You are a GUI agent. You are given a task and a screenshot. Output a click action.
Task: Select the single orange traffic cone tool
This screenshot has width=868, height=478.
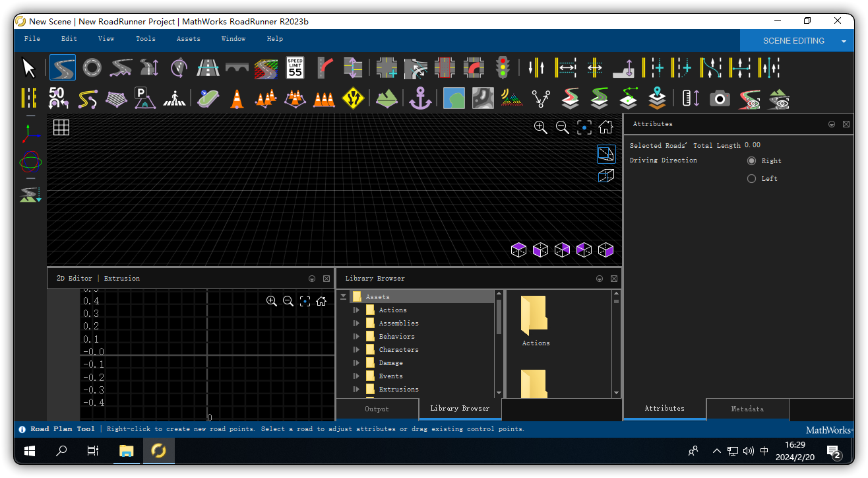tap(237, 99)
